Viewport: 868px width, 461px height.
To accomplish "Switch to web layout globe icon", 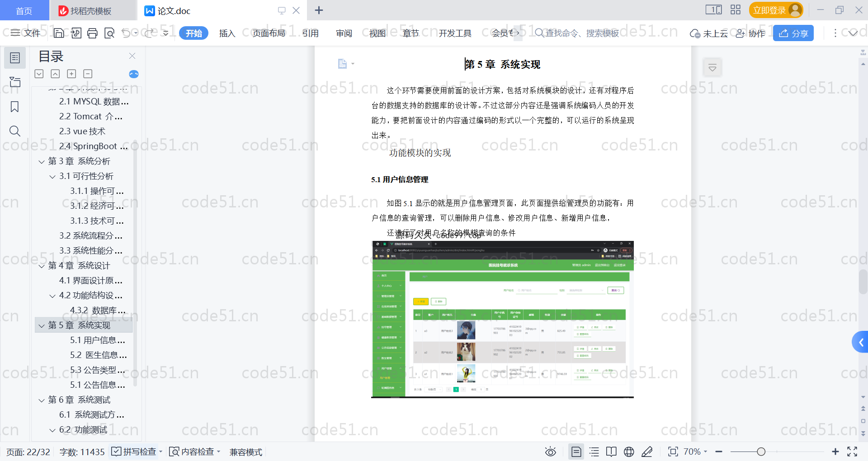I will 629,452.
